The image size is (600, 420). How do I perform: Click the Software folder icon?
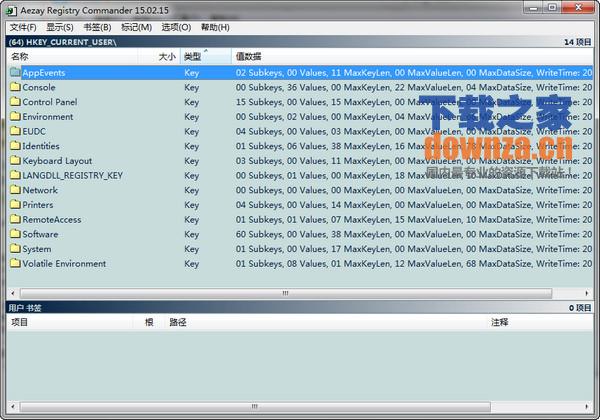pyautogui.click(x=15, y=234)
